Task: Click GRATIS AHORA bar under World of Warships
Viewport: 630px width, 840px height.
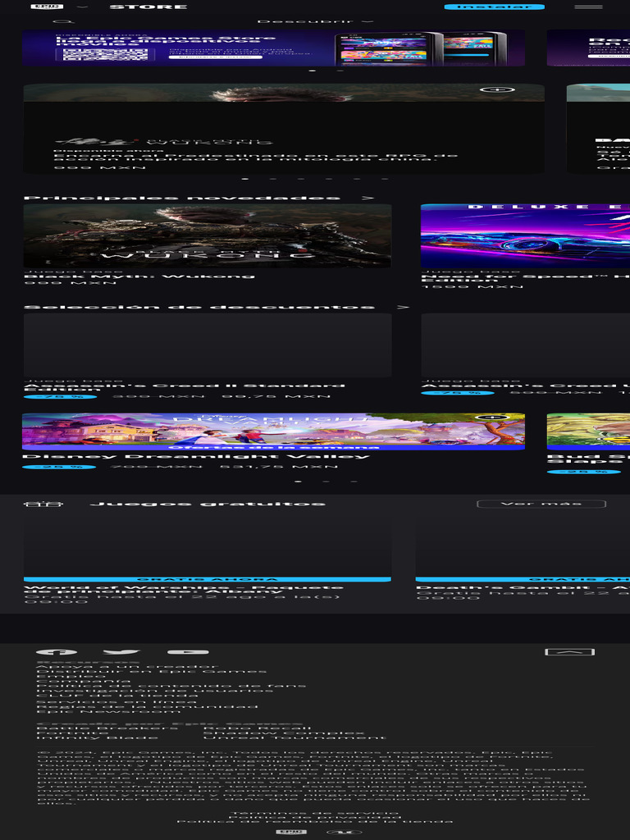Action: coord(208,580)
